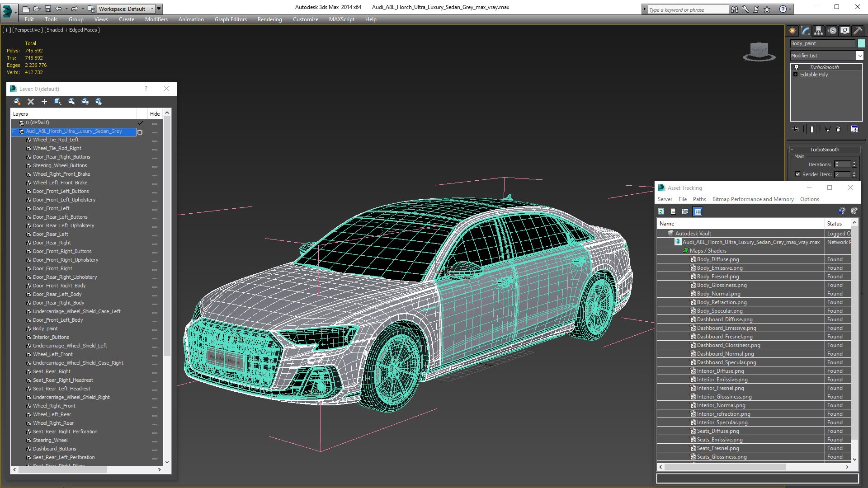The height and width of the screenshot is (488, 868).
Task: Switch to the Motion command panel tab
Action: (x=832, y=31)
